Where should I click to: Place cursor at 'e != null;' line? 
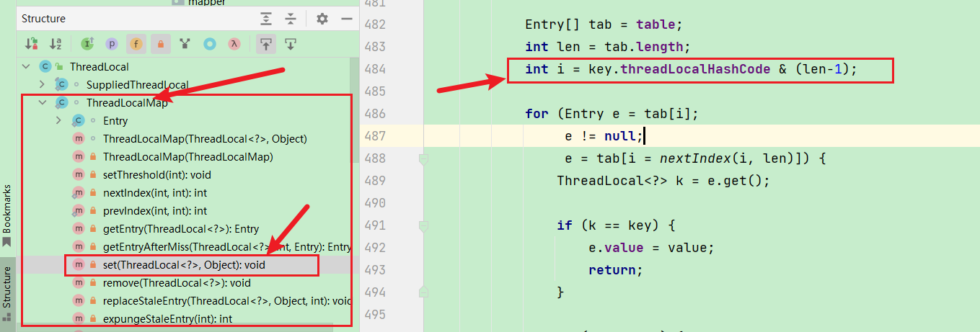coord(604,136)
